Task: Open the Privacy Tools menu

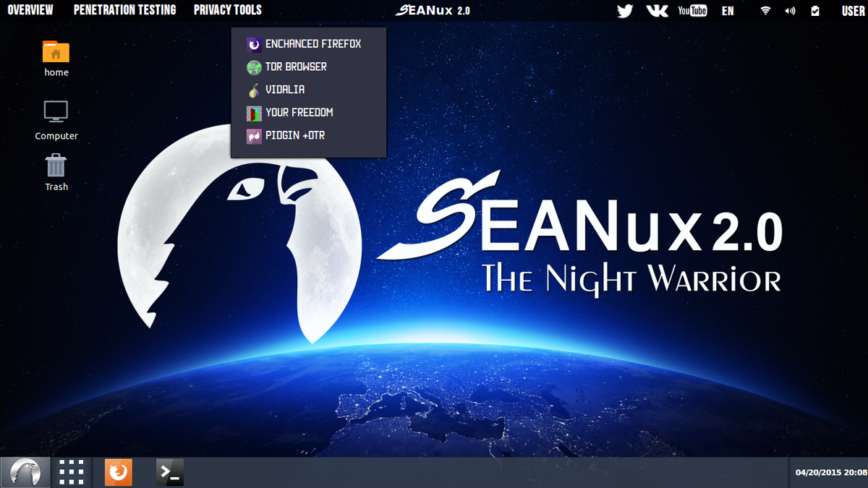Action: point(228,10)
